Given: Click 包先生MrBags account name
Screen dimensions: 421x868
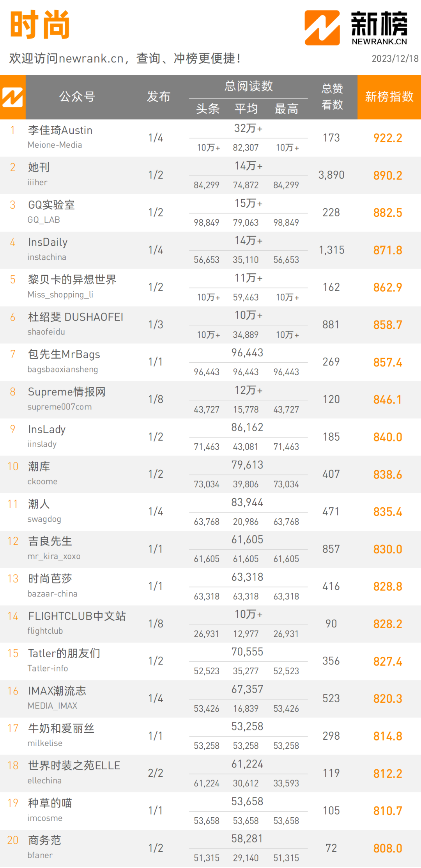Looking at the screenshot, I should (64, 354).
